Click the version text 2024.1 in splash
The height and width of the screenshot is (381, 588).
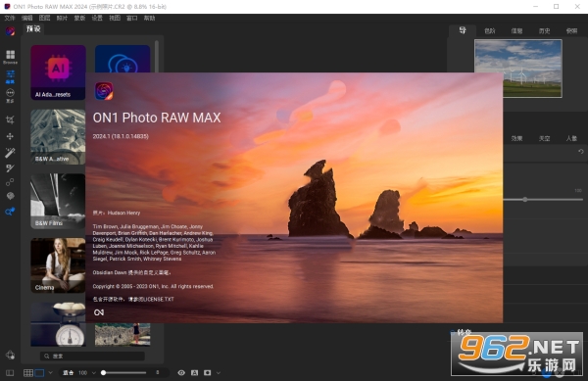click(x=121, y=136)
